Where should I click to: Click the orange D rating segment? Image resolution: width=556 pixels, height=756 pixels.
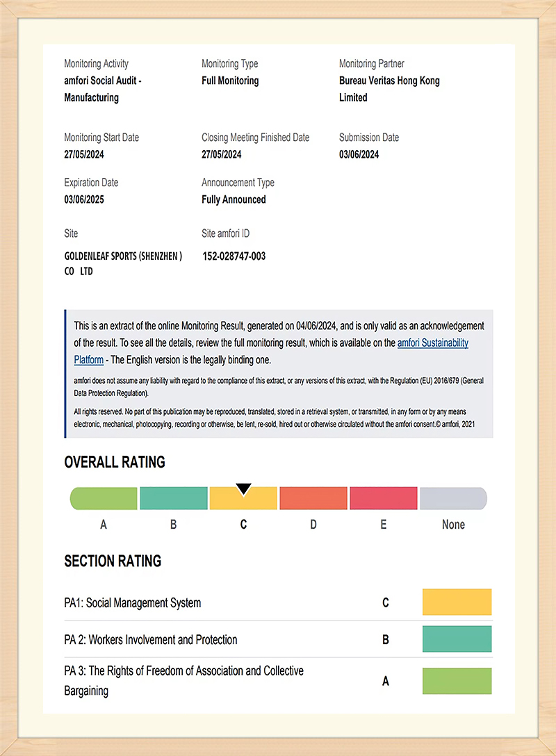click(313, 498)
